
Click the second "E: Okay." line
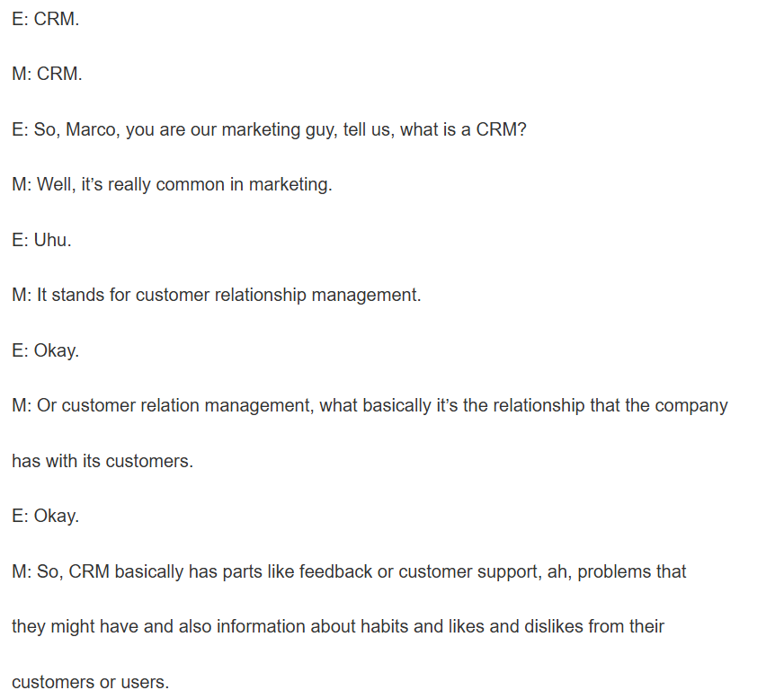pos(45,517)
